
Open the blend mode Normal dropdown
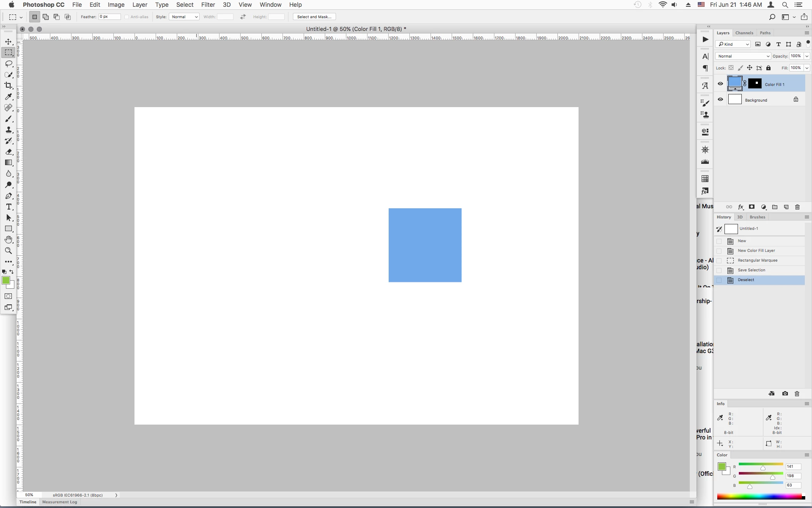coord(743,56)
